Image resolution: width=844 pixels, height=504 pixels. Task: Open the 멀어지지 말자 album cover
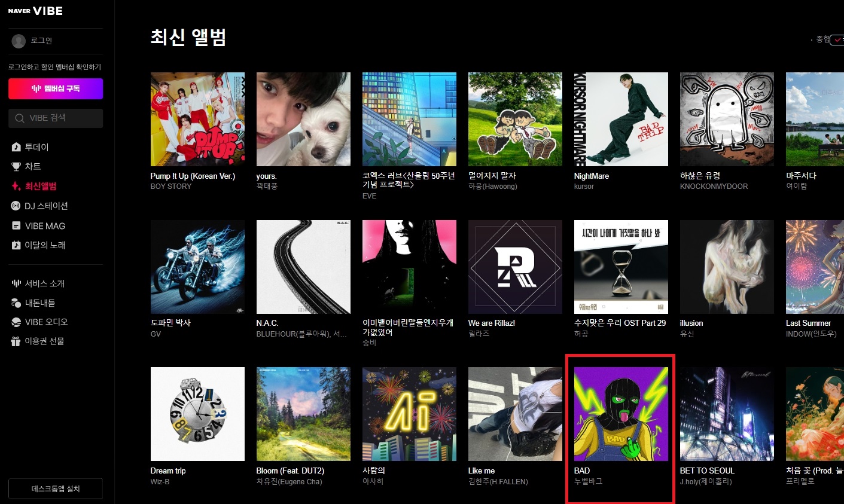coord(515,119)
